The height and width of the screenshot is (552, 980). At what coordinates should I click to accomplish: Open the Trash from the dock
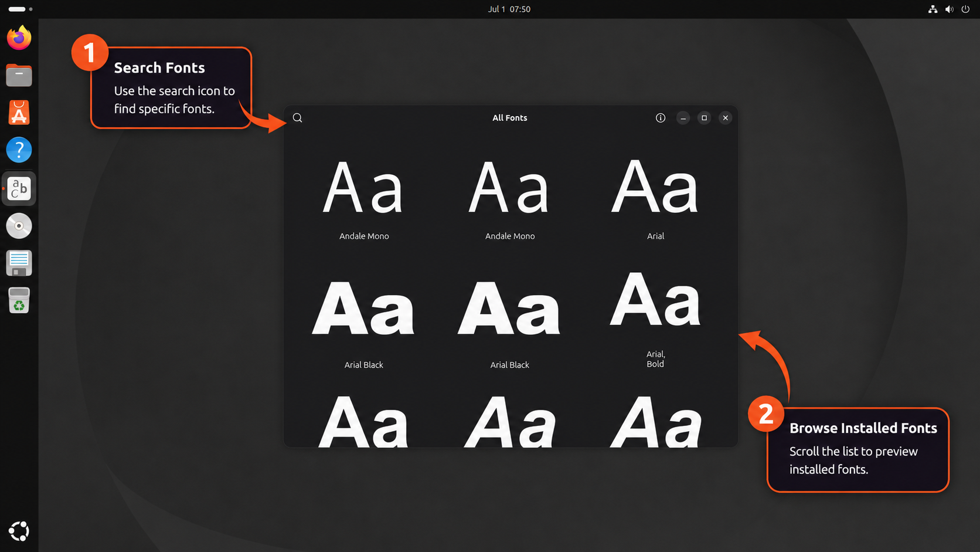pyautogui.click(x=19, y=300)
